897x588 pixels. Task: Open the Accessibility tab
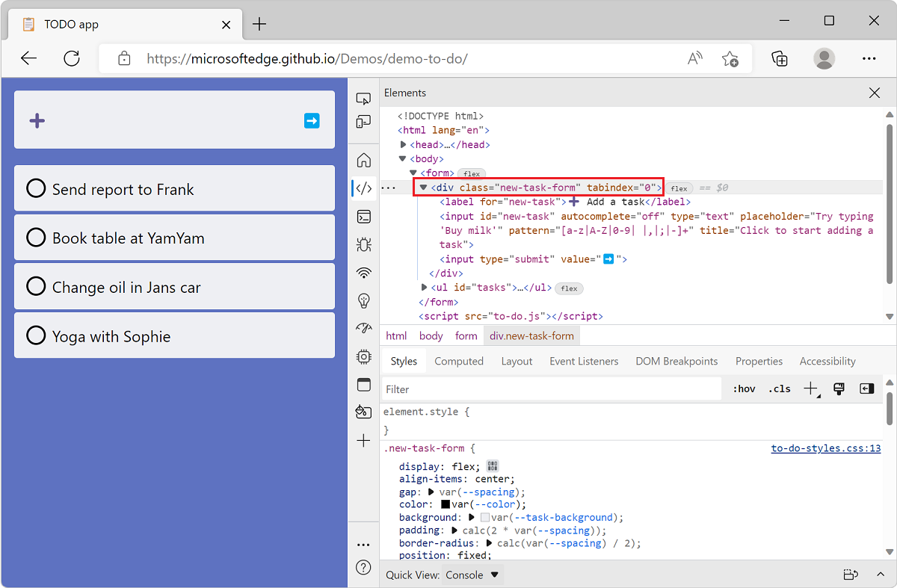coord(827,361)
